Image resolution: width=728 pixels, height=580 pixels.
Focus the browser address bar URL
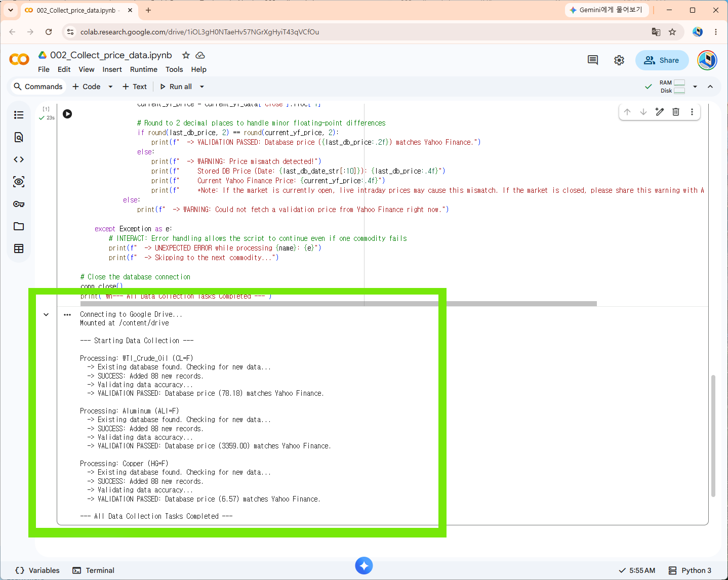[199, 32]
